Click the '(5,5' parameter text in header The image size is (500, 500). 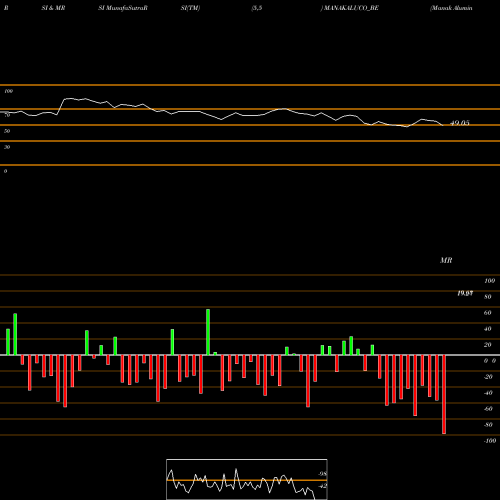[257, 8]
